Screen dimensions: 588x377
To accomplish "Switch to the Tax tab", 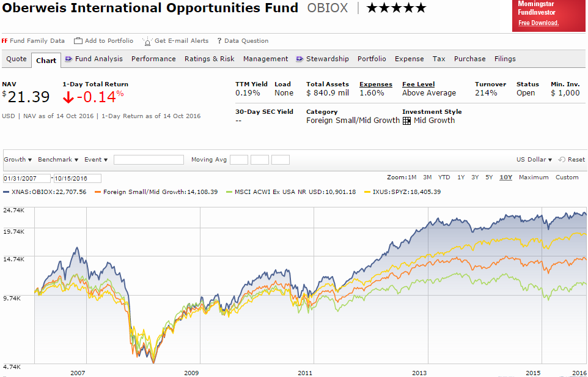I will [439, 59].
